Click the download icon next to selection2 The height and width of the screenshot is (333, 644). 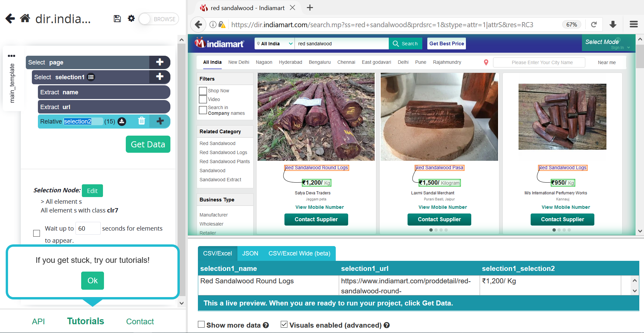122,122
